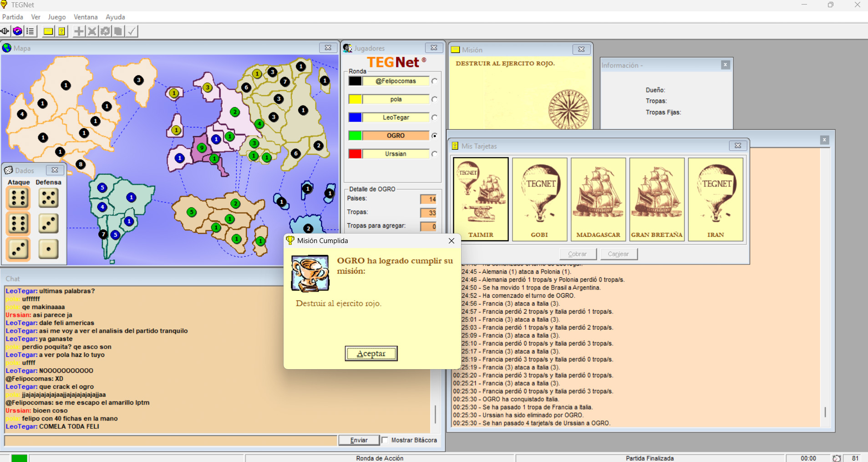Select the radio button beside Urssian
Image resolution: width=868 pixels, height=462 pixels.
point(435,154)
